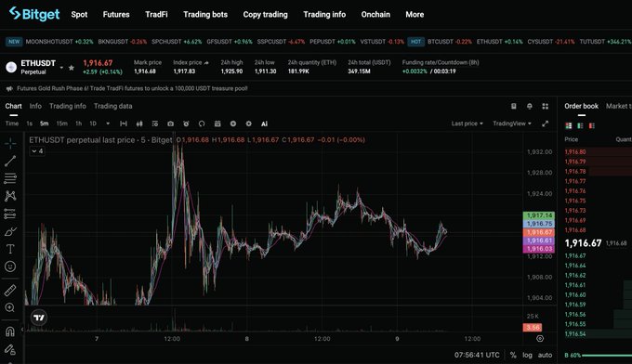
Task: Open the emoji icons tool
Action: coord(10,266)
